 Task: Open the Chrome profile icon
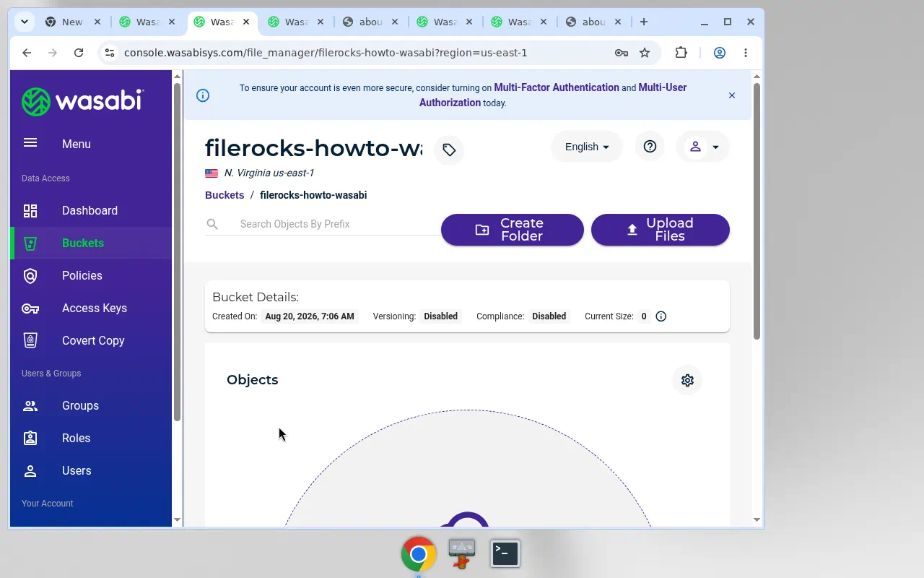coord(720,53)
